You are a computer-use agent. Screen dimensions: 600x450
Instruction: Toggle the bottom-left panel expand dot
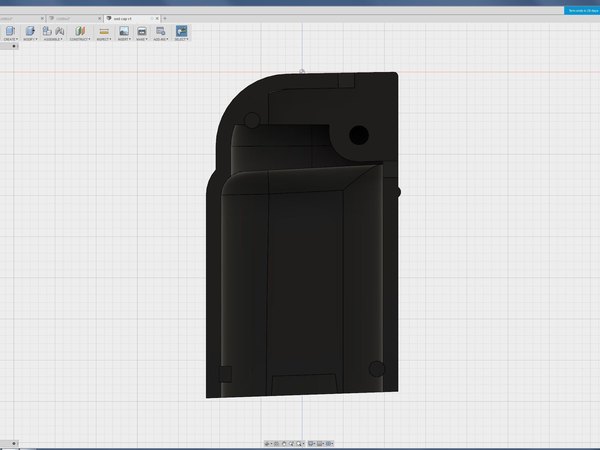(14, 443)
